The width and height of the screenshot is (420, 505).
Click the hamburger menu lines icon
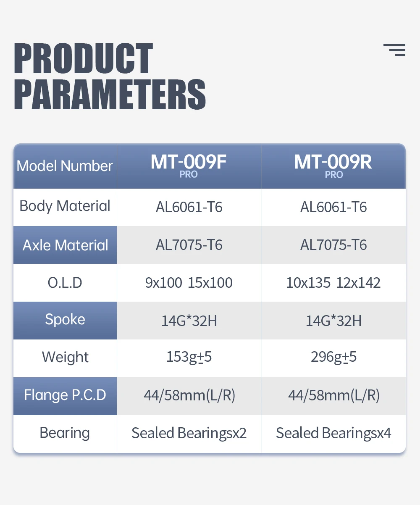394,50
